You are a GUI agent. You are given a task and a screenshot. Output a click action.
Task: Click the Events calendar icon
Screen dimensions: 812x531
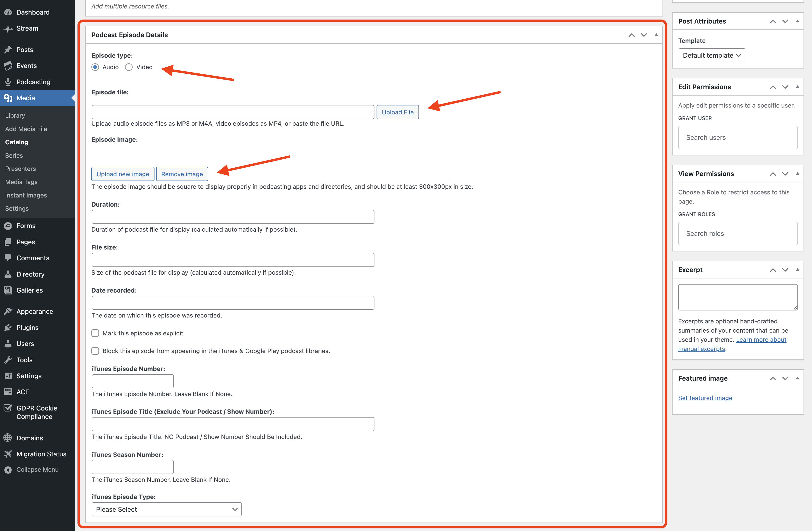click(8, 66)
